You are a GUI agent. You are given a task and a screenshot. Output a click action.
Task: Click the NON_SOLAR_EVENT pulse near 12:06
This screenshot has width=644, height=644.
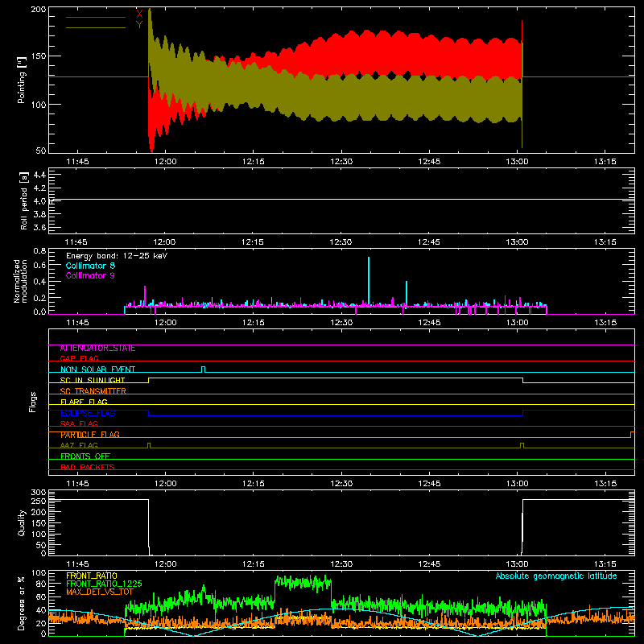(204, 369)
